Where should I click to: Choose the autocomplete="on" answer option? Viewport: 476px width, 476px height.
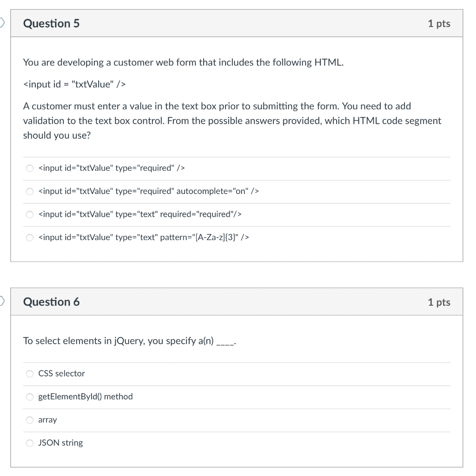point(30,191)
